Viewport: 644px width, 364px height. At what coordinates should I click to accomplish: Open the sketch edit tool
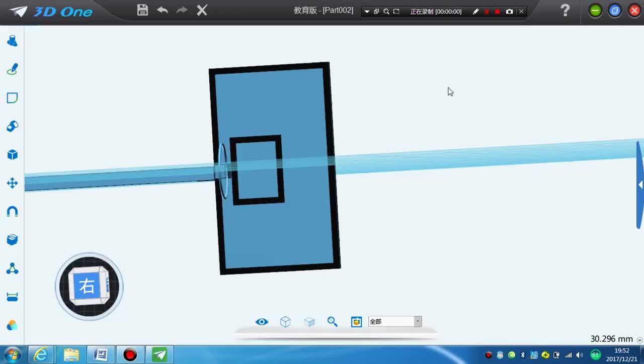12,98
